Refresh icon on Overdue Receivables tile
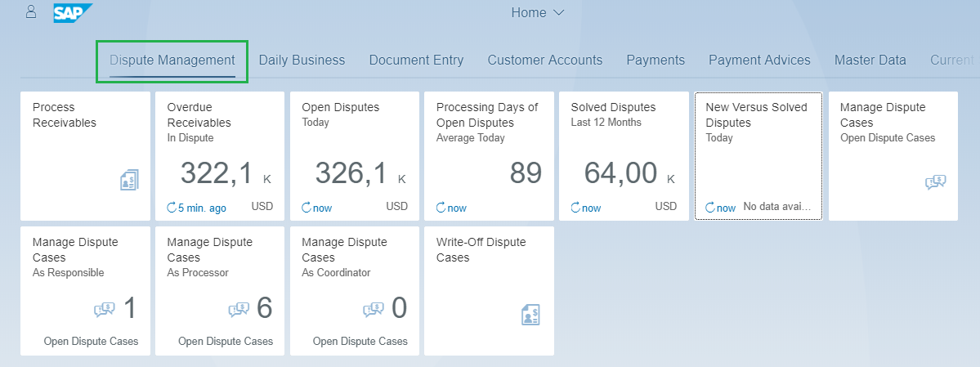The image size is (980, 367). coord(172,208)
